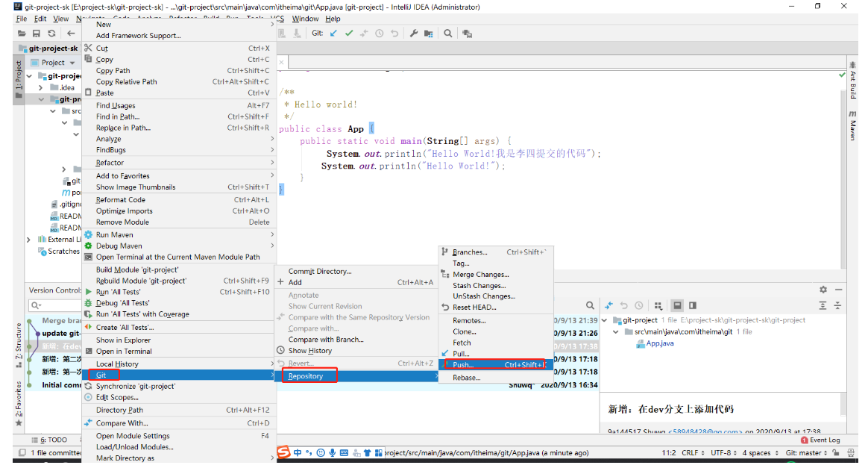Toggle the 2: Favorites tool window
The image size is (868, 471).
pyautogui.click(x=19, y=403)
